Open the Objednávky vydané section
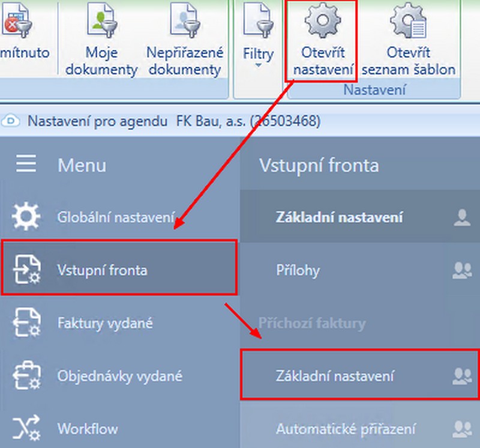This screenshot has height=448, width=480. click(119, 377)
